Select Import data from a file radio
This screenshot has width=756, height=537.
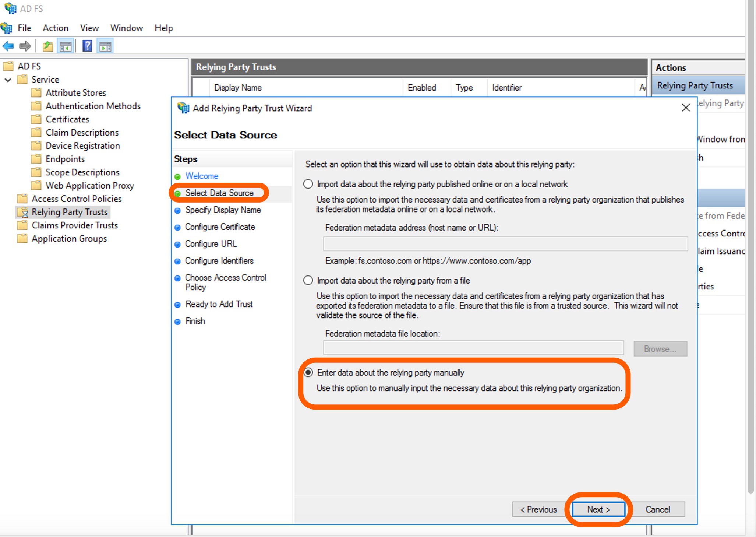(x=308, y=280)
